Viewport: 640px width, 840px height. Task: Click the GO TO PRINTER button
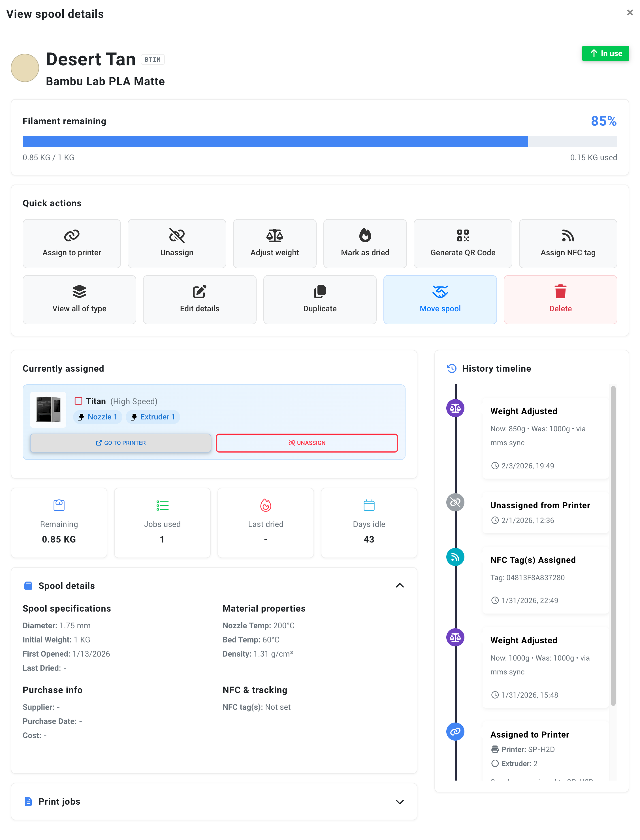pyautogui.click(x=120, y=443)
